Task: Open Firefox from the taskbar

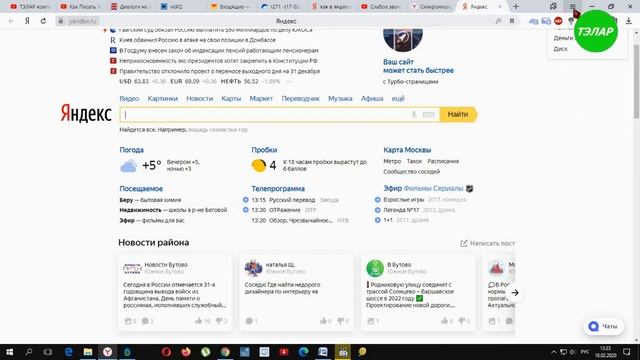Action: tap(186, 352)
